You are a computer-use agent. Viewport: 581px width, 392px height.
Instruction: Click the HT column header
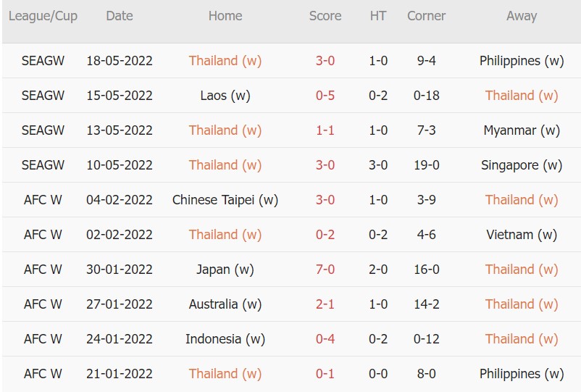click(378, 16)
